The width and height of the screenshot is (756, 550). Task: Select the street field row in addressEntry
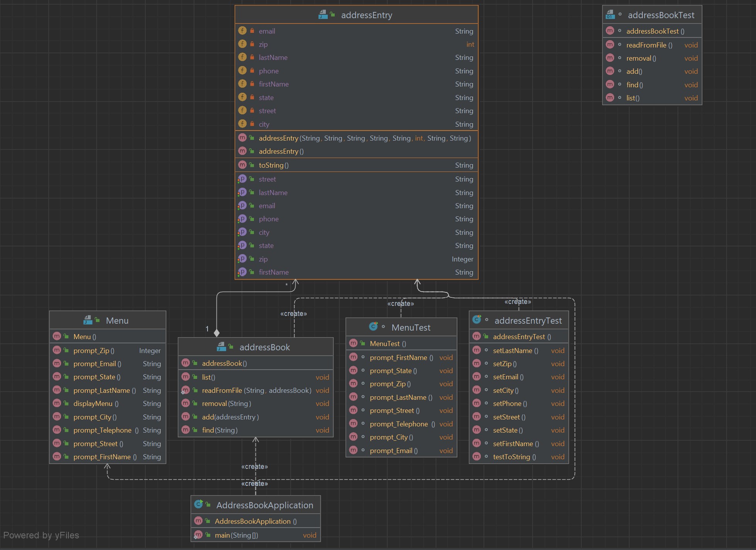[356, 110]
